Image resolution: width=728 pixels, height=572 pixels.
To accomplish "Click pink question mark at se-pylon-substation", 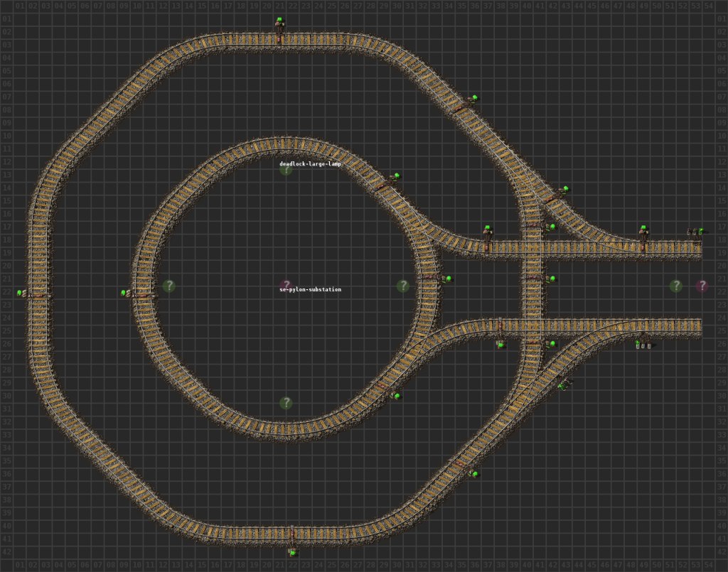I will tap(286, 286).
